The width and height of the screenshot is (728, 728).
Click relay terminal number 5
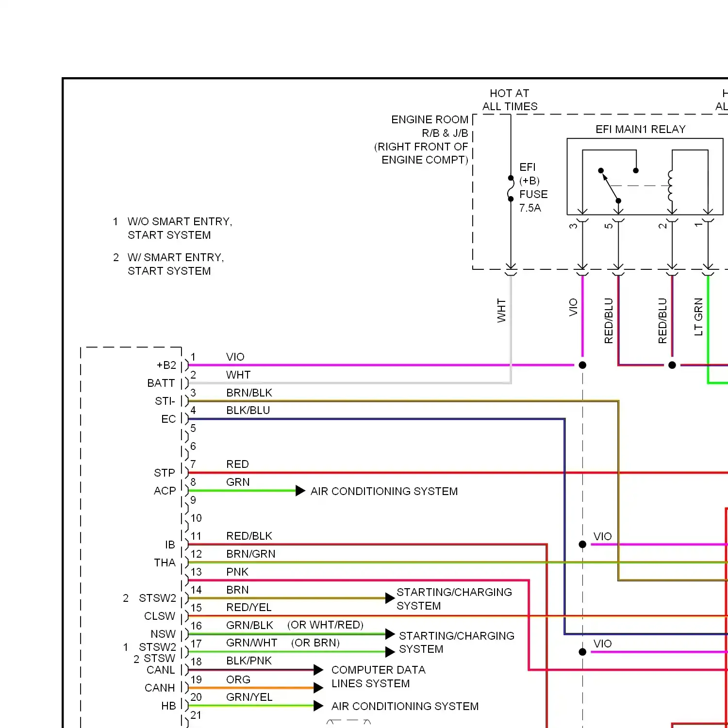609,226
